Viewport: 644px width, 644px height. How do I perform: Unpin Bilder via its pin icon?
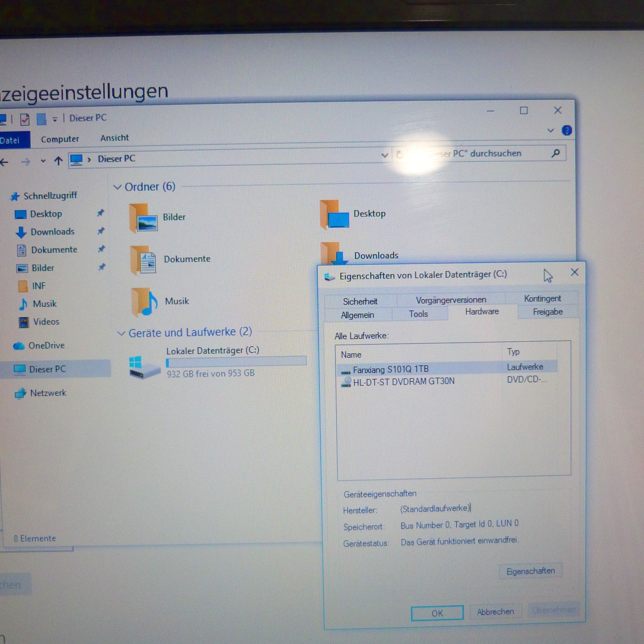(102, 266)
